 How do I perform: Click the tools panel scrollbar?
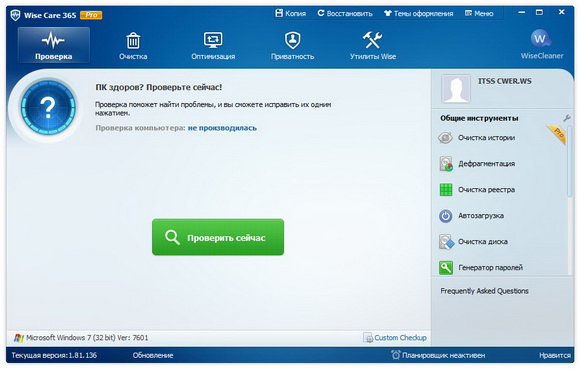point(569,161)
